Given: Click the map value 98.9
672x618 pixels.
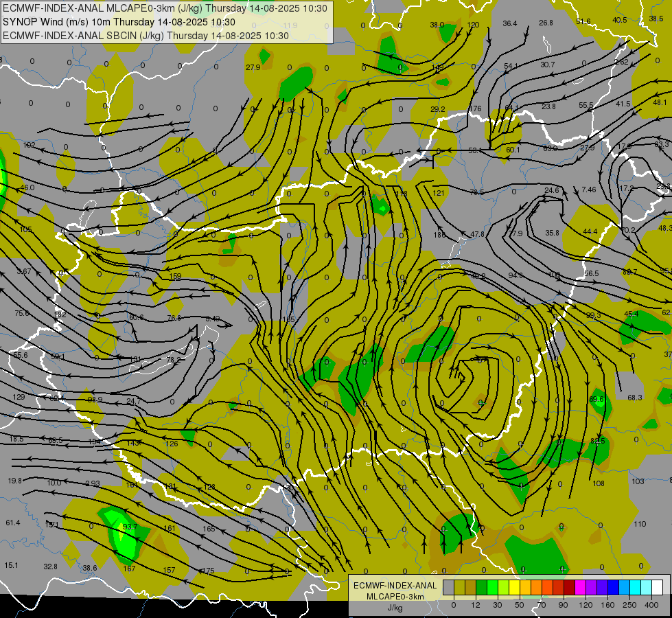Looking at the screenshot, I should 95,400.
